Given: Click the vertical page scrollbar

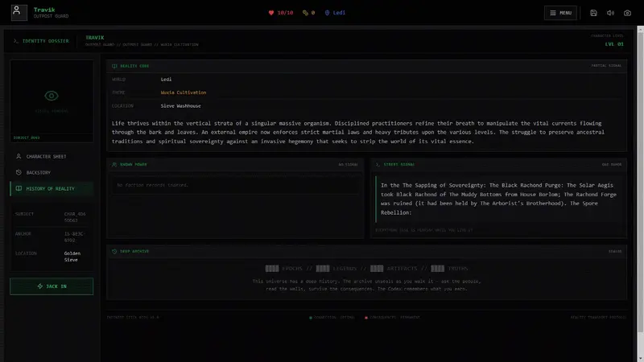Looking at the screenshot, I should 640,183.
